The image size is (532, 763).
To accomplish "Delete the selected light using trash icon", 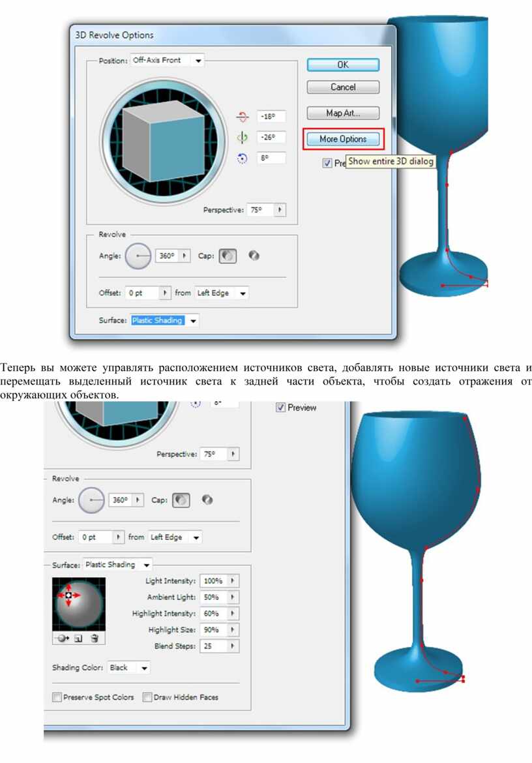I will tap(94, 639).
